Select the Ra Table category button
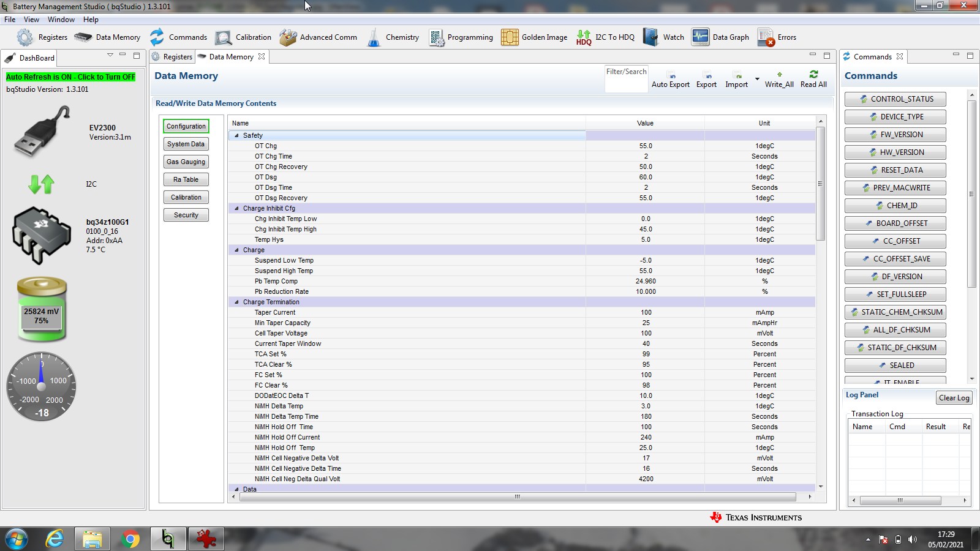 point(186,179)
